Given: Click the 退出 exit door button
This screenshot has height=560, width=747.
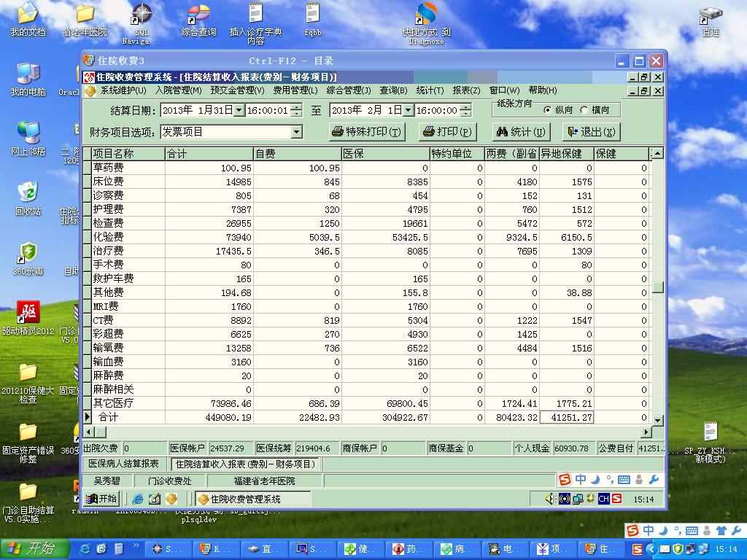Looking at the screenshot, I should [x=591, y=132].
